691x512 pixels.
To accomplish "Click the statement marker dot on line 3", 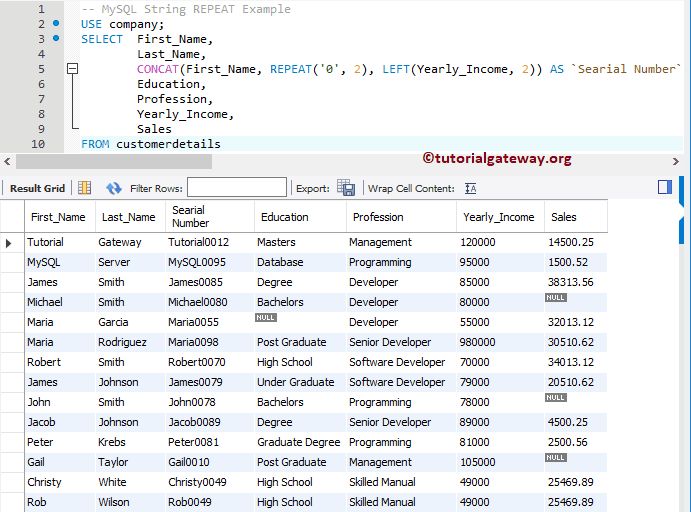I will pos(56,38).
